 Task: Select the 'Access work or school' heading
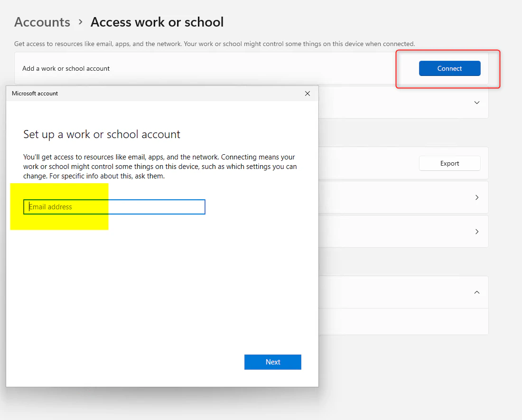157,22
